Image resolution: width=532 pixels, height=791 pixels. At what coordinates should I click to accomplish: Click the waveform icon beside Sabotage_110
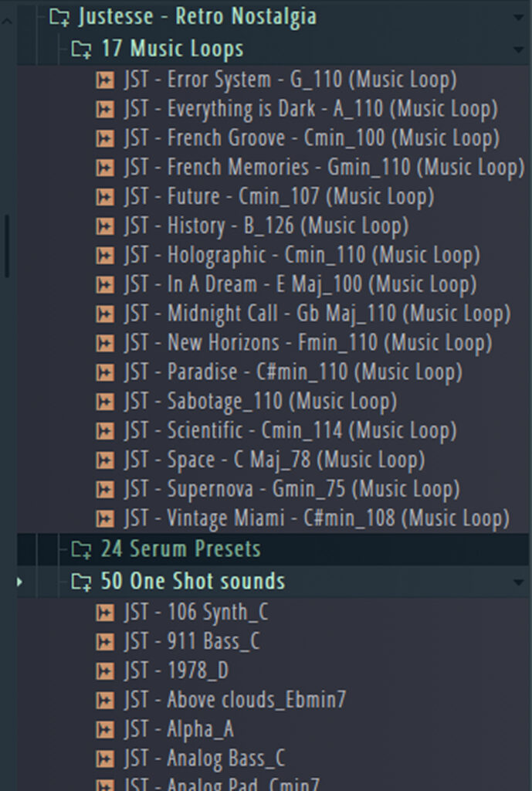[104, 402]
